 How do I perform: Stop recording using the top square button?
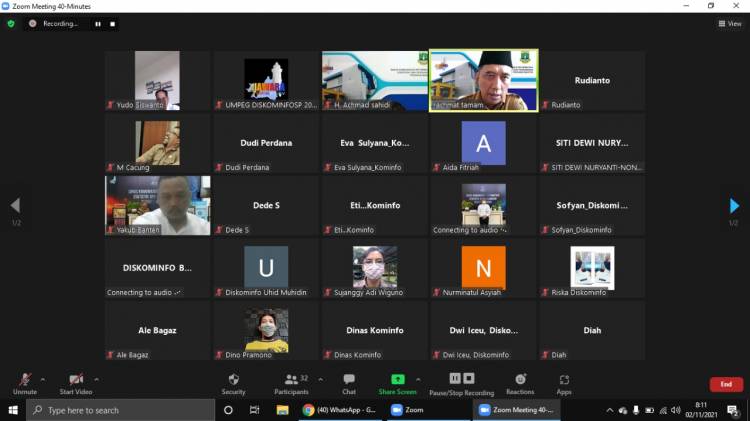click(112, 23)
